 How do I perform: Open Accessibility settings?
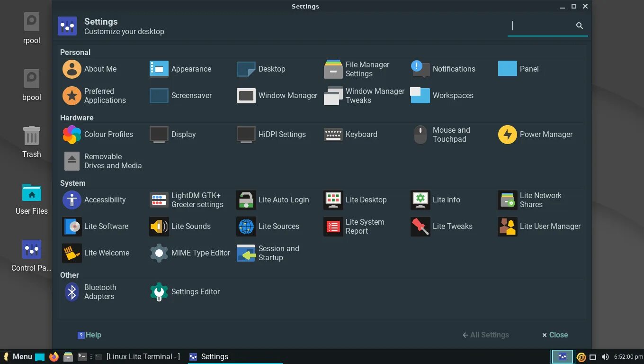point(94,200)
